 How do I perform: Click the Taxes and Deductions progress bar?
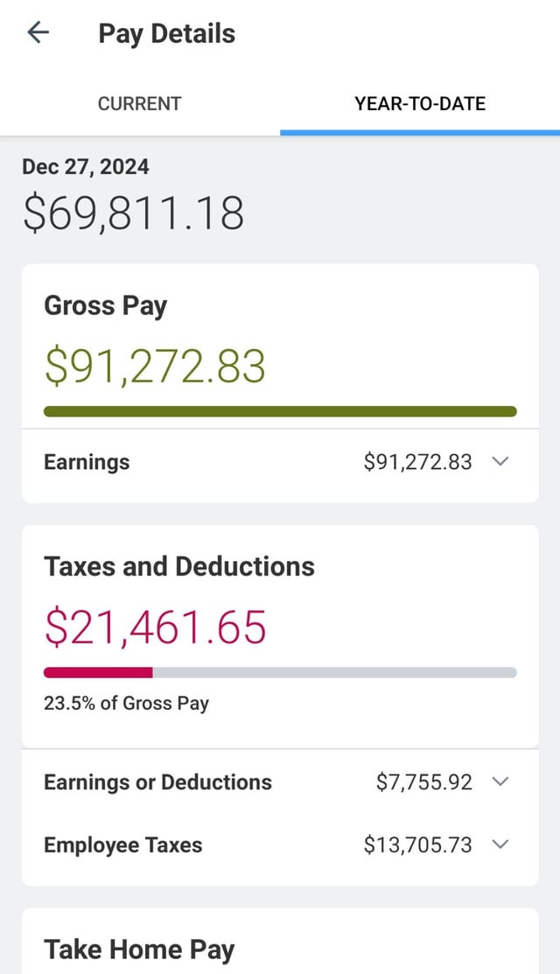pos(280,671)
